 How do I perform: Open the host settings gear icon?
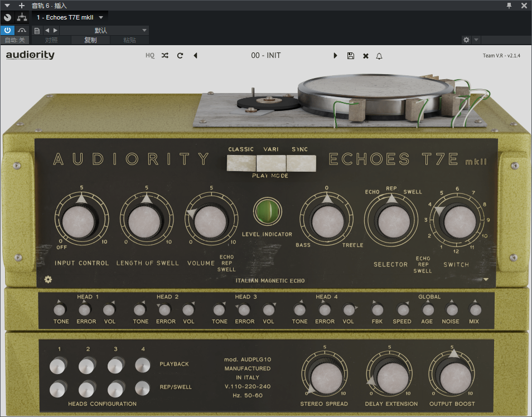click(467, 40)
